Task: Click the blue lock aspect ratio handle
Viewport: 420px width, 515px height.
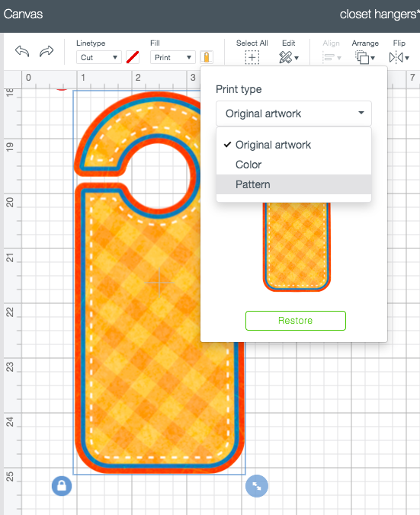Action: pos(62,486)
